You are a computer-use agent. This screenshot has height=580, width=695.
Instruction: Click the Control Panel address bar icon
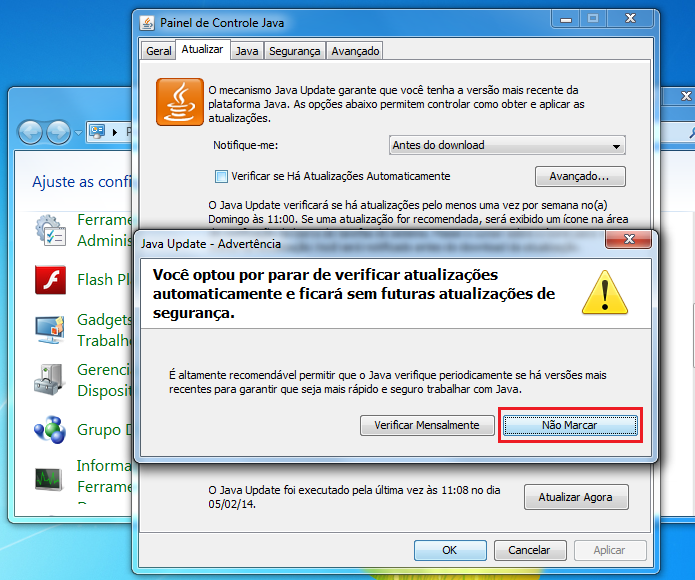tap(97, 132)
